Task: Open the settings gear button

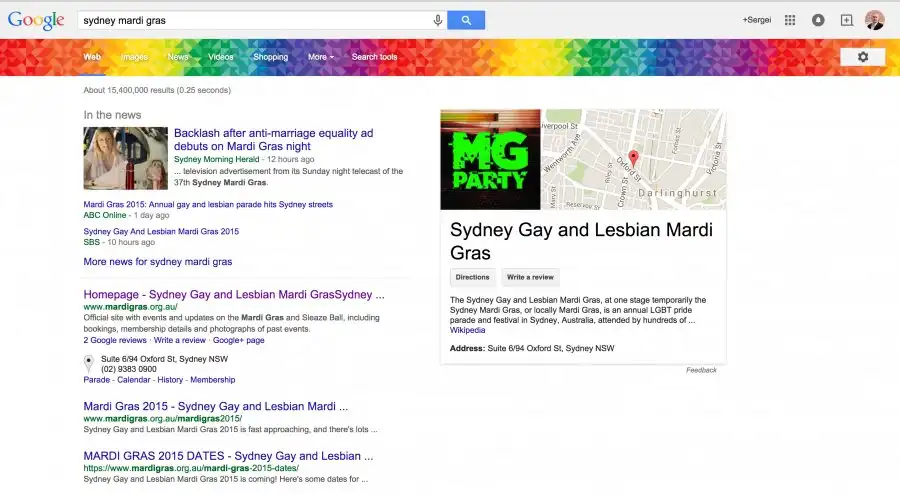Action: 863,57
